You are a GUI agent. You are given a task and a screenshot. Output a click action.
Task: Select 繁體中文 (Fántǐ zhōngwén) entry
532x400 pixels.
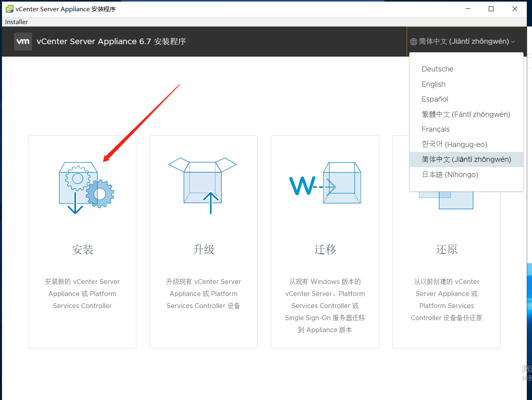click(466, 114)
